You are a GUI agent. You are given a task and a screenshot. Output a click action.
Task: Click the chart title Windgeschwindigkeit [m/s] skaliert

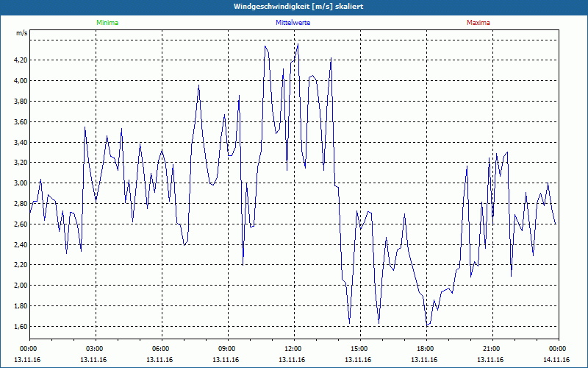click(298, 7)
